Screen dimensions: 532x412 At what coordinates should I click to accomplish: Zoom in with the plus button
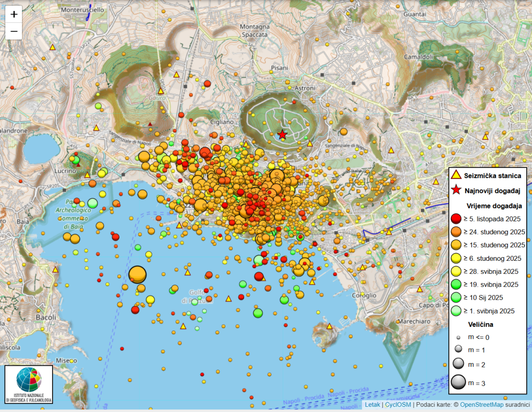[14, 15]
